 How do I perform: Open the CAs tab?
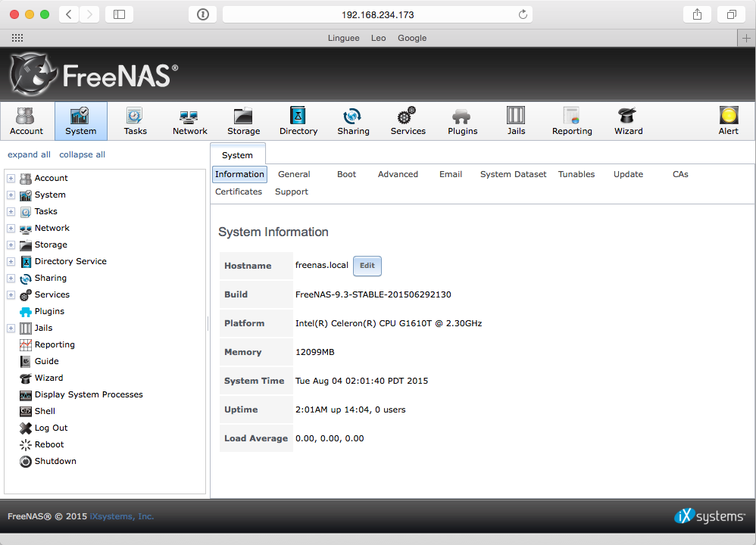[680, 174]
